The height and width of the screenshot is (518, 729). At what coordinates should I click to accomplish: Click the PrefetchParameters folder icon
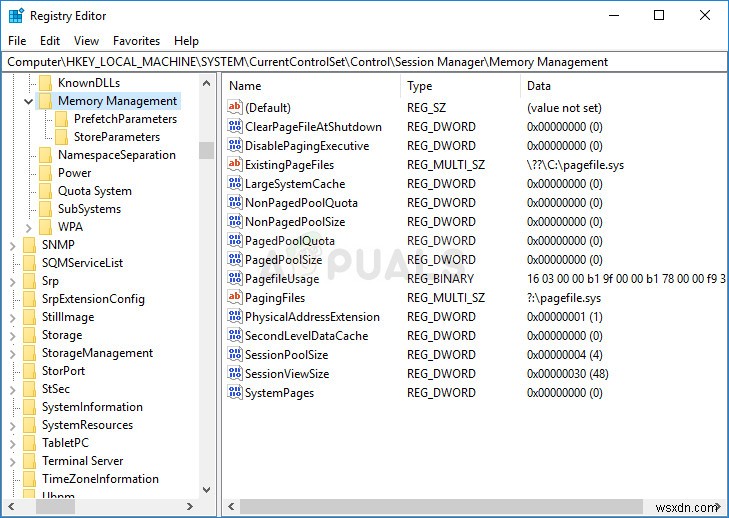click(x=61, y=119)
